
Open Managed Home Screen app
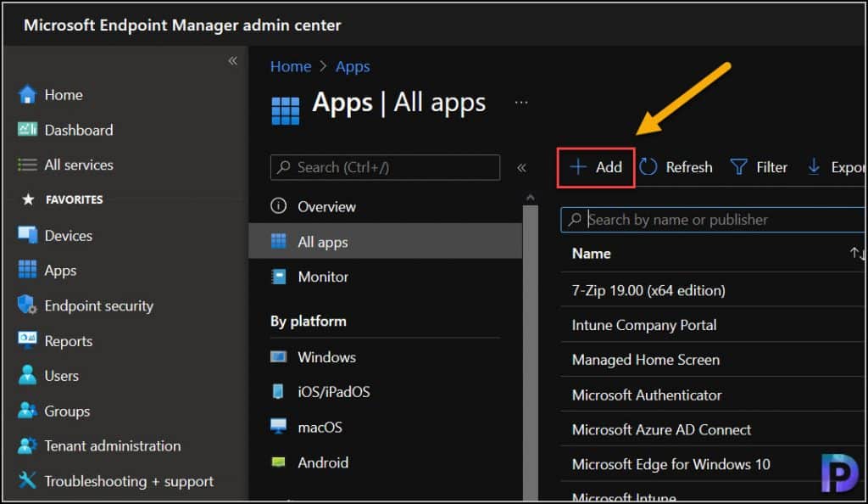[x=645, y=360]
